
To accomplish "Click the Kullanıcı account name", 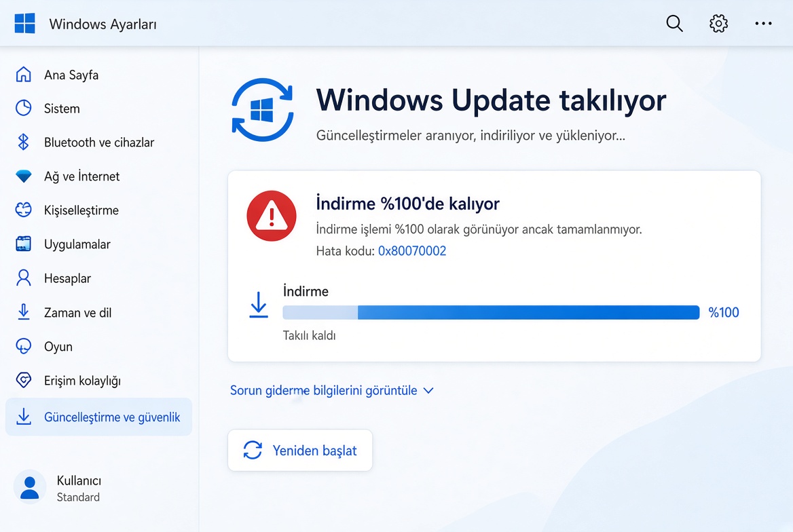I will pos(79,480).
